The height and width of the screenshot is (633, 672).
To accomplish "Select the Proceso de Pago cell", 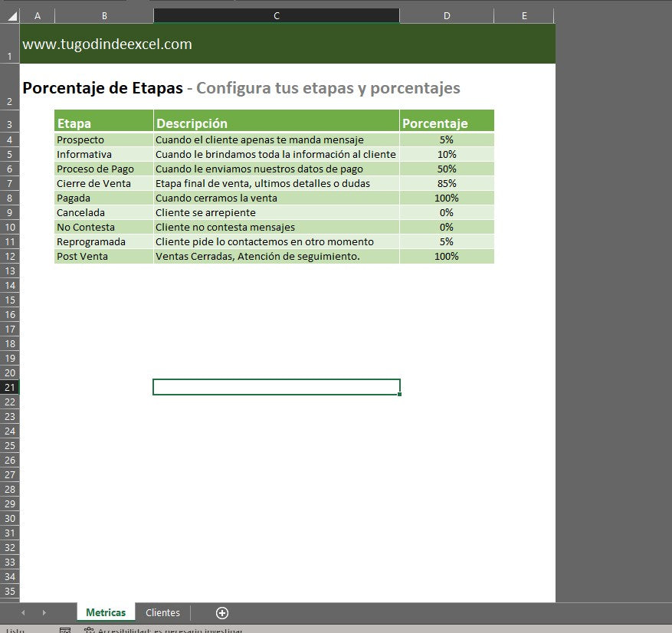I will tap(103, 169).
